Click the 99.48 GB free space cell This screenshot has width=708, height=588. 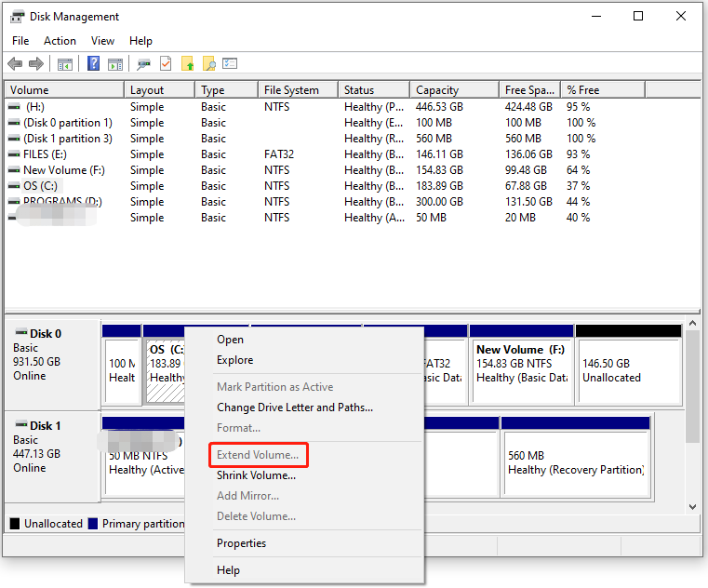526,170
